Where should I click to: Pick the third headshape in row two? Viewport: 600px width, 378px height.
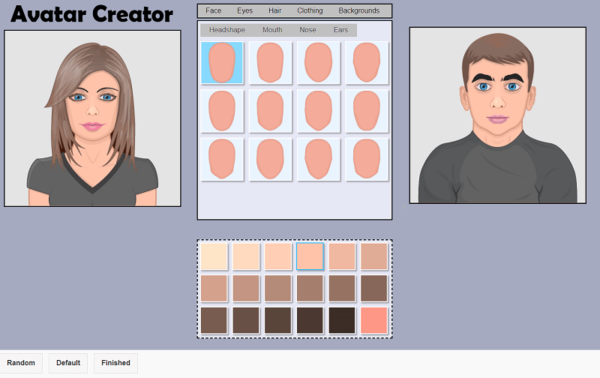318,111
